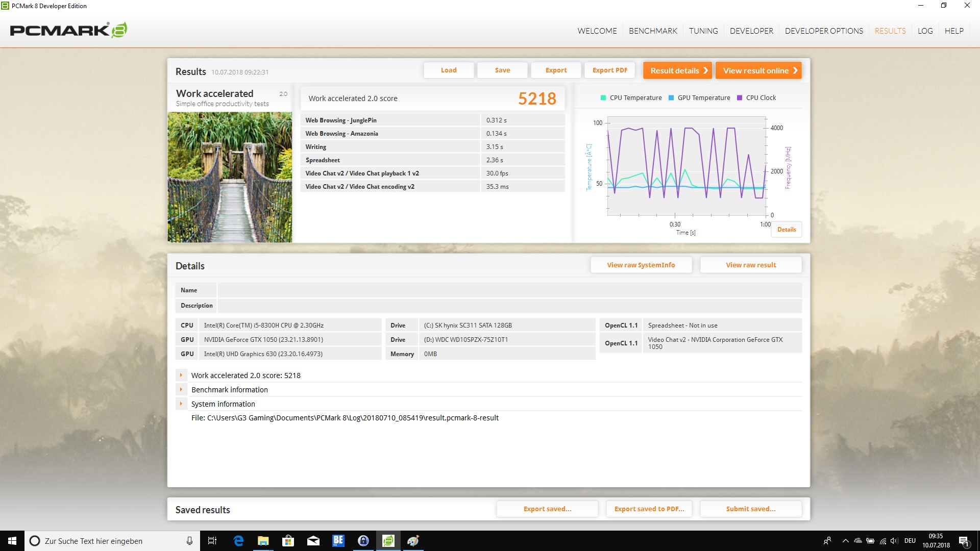Expand System information section
Viewport: 980px width, 551px height.
[181, 404]
